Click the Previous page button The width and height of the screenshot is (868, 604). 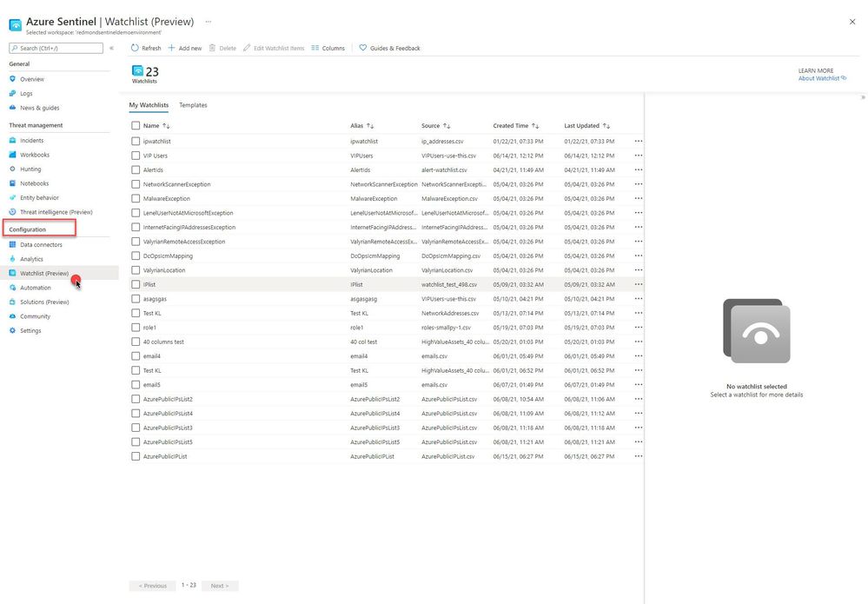152,586
